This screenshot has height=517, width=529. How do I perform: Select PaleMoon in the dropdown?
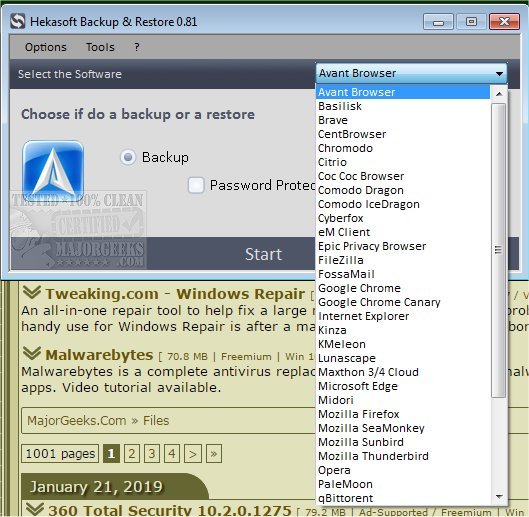click(403, 484)
